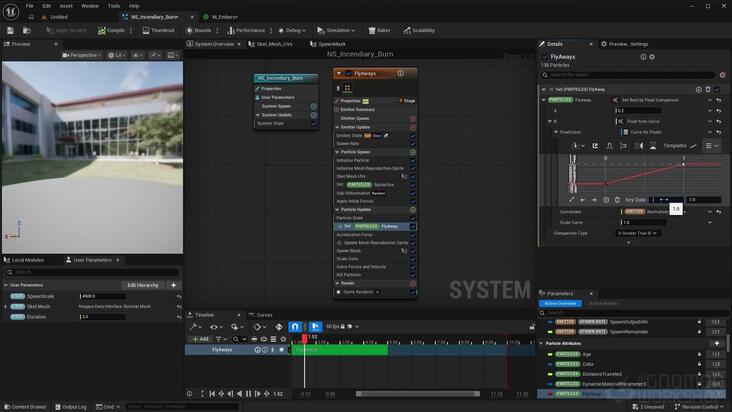Open the Perspective viewport dropdown
Screen dimensions: 732x412
coord(81,55)
